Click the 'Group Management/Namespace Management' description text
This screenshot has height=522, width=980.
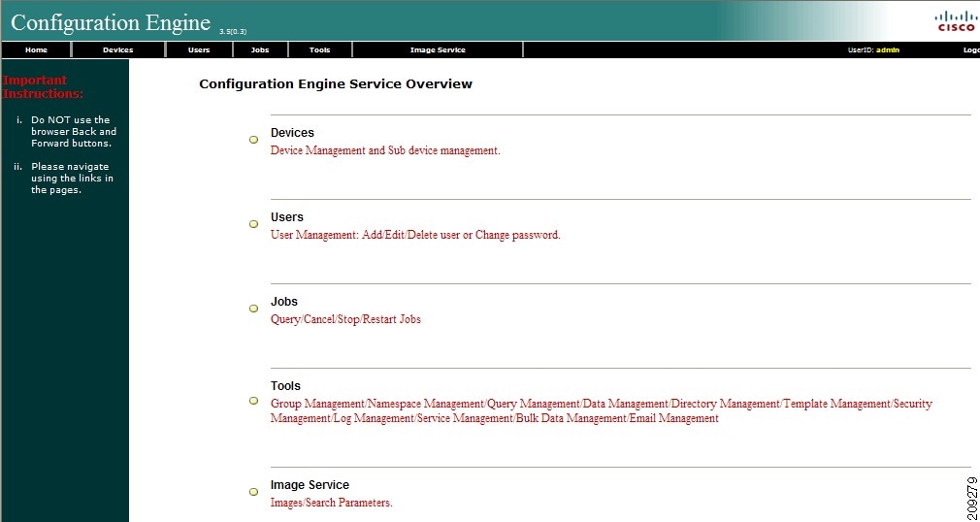tap(602, 410)
